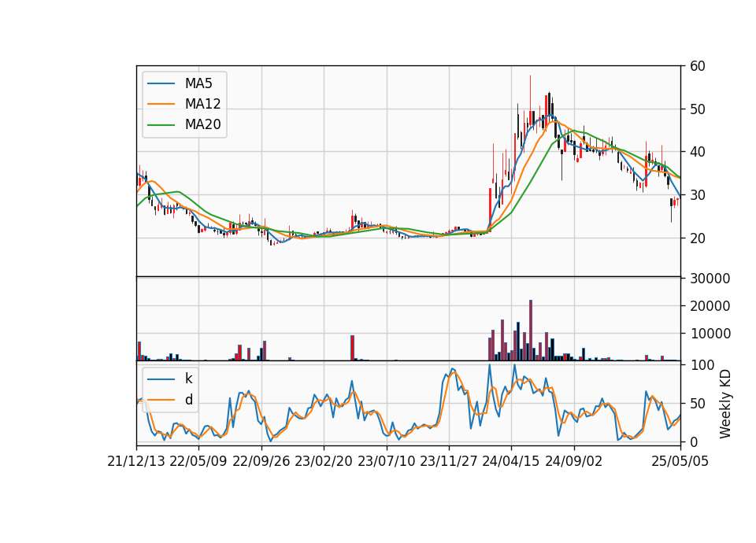Click the Weekly KD axis label
The width and height of the screenshot is (756, 543).
coord(724,404)
